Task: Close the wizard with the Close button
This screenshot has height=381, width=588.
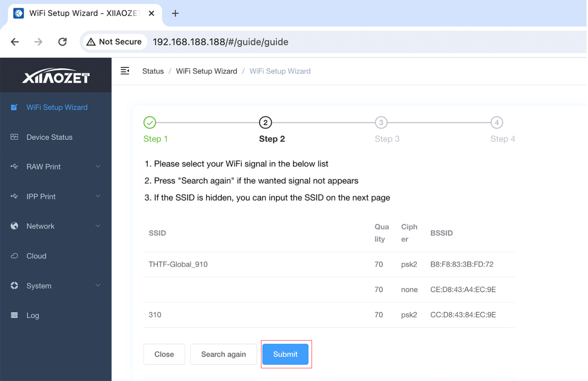Action: pos(164,354)
